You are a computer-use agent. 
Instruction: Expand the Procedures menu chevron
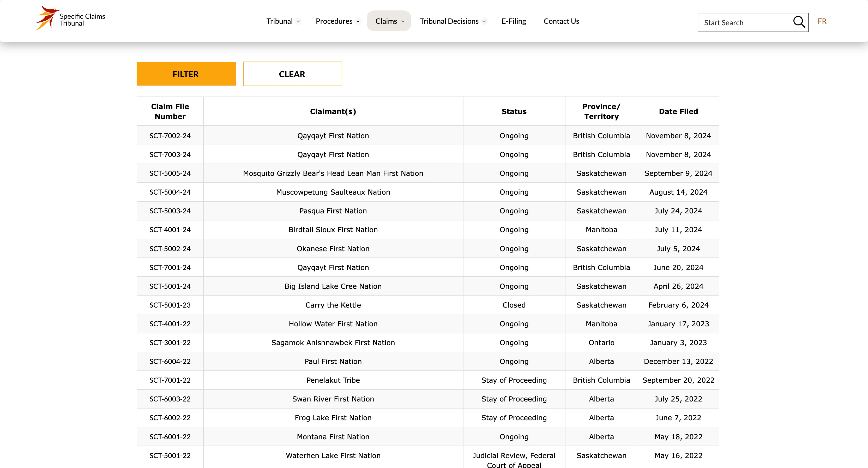(358, 22)
